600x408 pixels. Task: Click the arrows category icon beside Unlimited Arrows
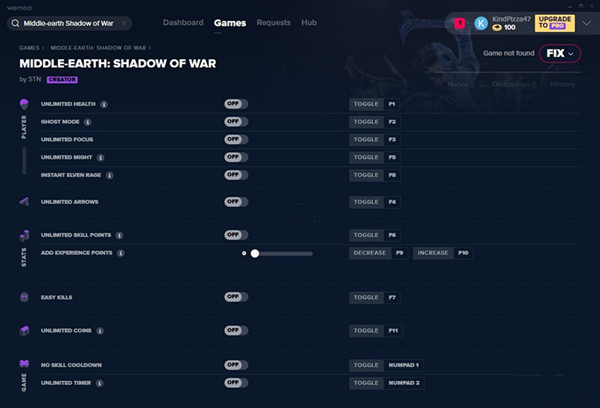(24, 201)
